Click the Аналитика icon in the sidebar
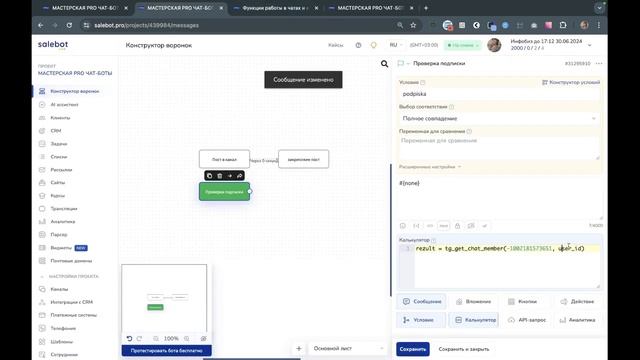Image resolution: width=640 pixels, height=360 pixels. click(42, 222)
